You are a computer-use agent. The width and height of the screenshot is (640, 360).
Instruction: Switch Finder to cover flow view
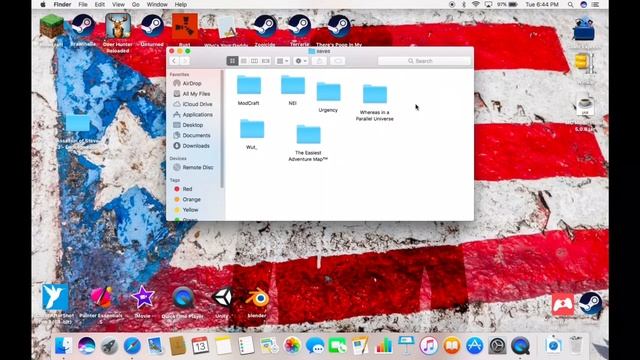click(x=266, y=61)
